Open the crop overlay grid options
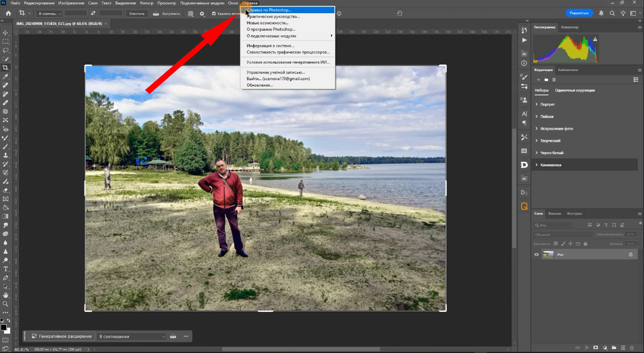The image size is (644, 353). (191, 13)
